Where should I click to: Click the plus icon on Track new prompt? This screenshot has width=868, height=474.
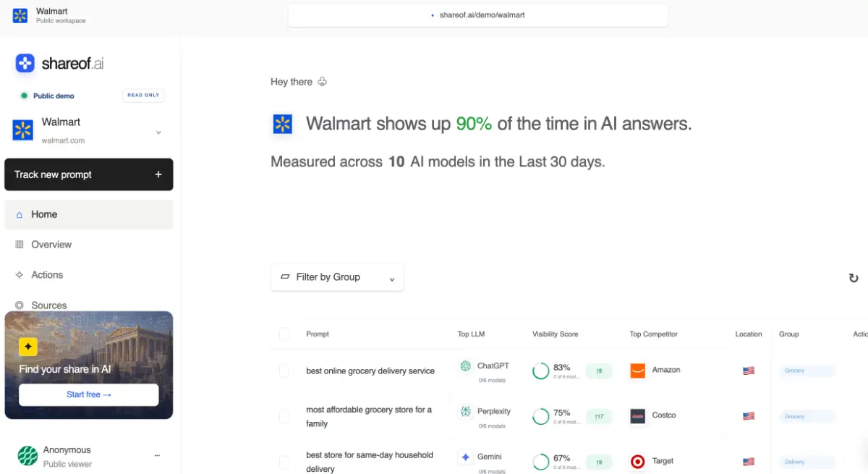[158, 174]
